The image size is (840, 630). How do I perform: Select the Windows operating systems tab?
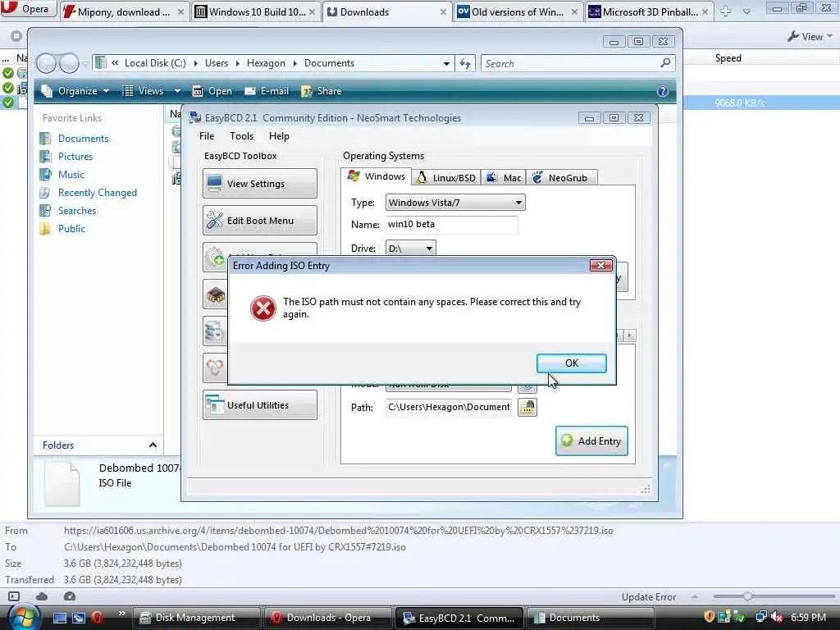pyautogui.click(x=376, y=176)
